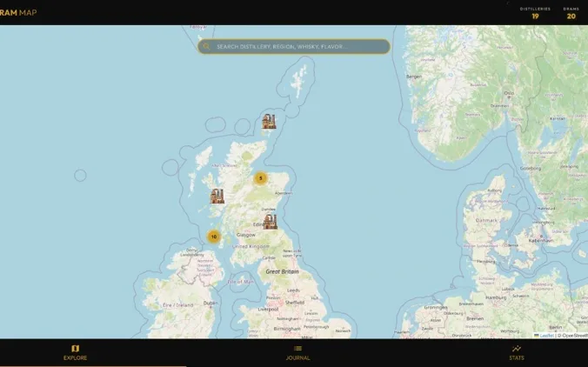Click the Stats chart icon
The height and width of the screenshot is (367, 588).
pos(517,349)
